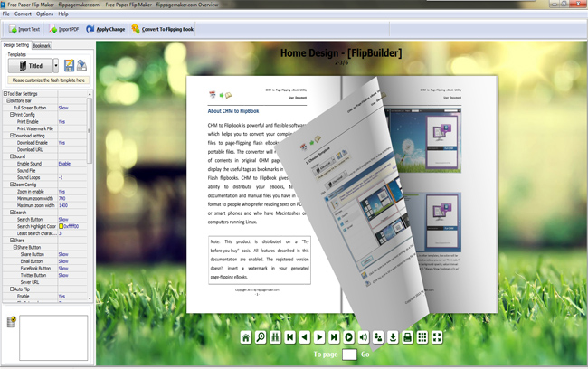Click the settings list scrollbar down arrow
The width and height of the screenshot is (588, 369).
click(x=90, y=298)
